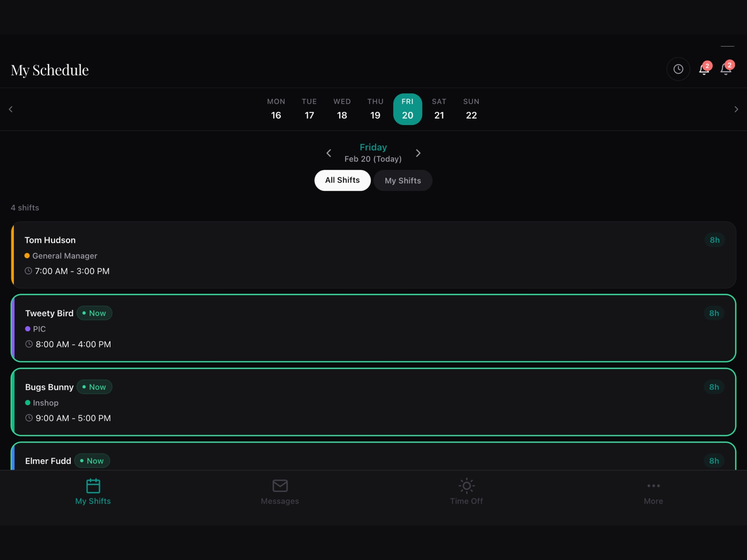
Task: Select Wednesday 18
Action: [x=342, y=109]
